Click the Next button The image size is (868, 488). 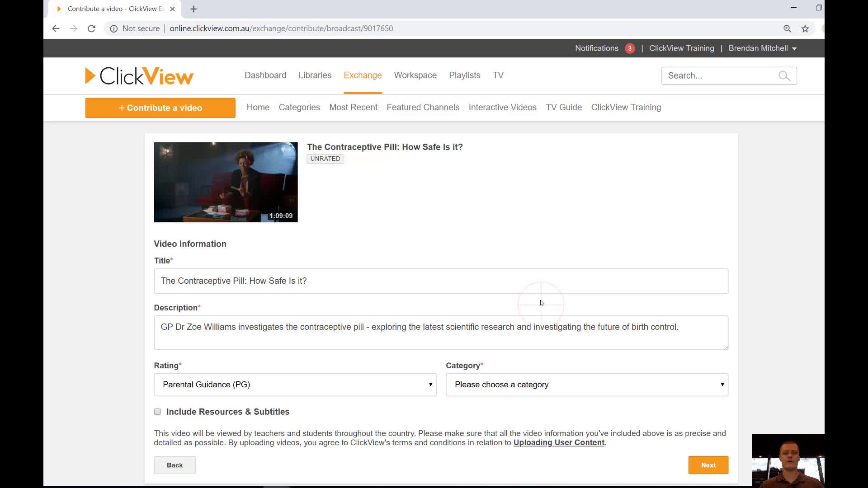(x=708, y=465)
